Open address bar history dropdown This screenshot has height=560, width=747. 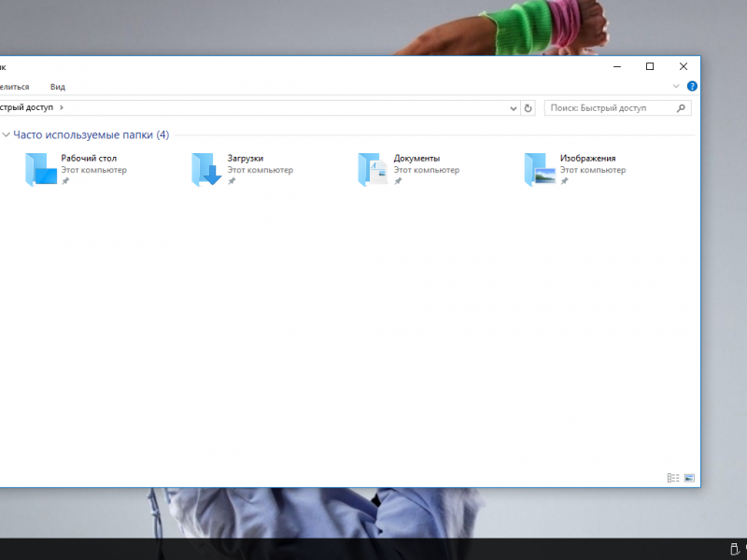pyautogui.click(x=513, y=108)
